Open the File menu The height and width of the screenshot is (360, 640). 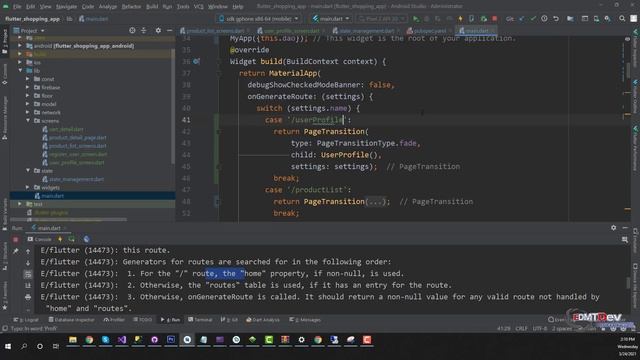pos(17,7)
